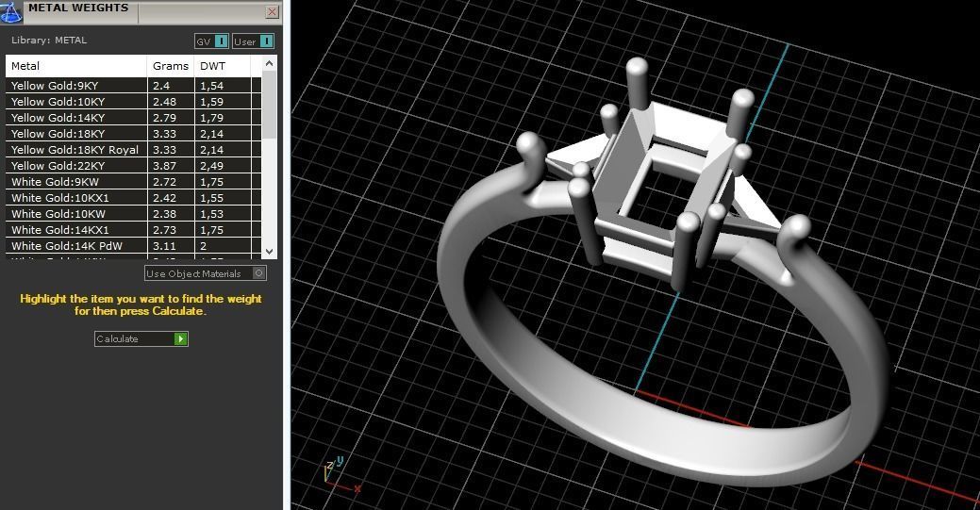Select the White Gold:10KW row
Viewport: 980px width, 510px height.
[133, 214]
